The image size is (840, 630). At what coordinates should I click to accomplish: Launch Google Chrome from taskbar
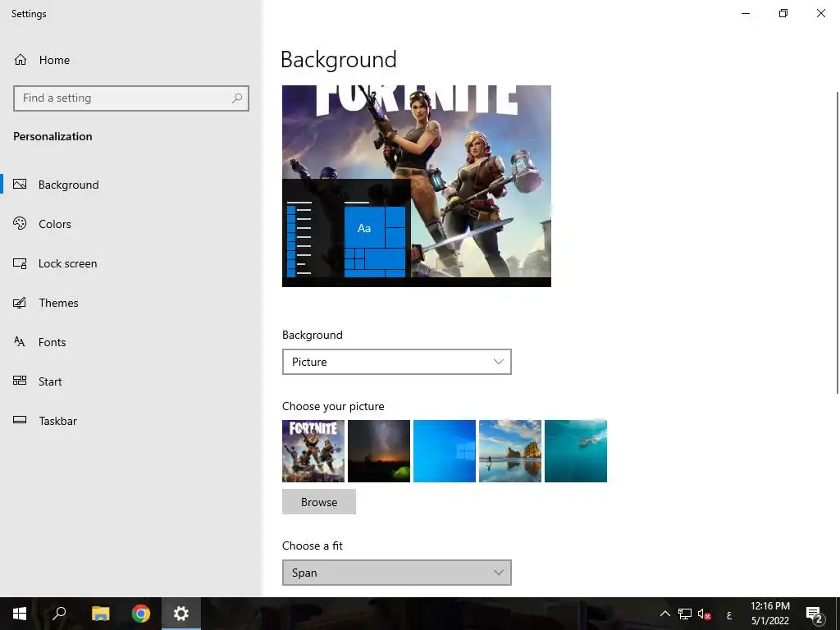click(141, 614)
